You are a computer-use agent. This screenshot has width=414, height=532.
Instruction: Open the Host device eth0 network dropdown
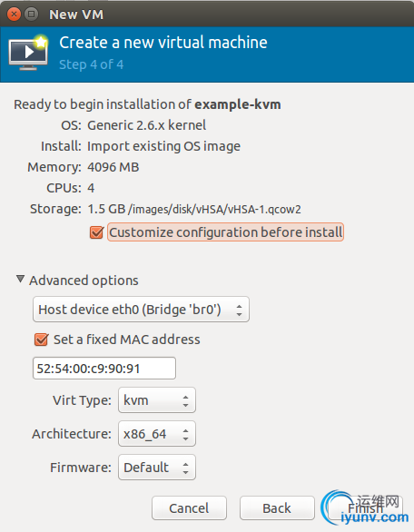pos(141,310)
